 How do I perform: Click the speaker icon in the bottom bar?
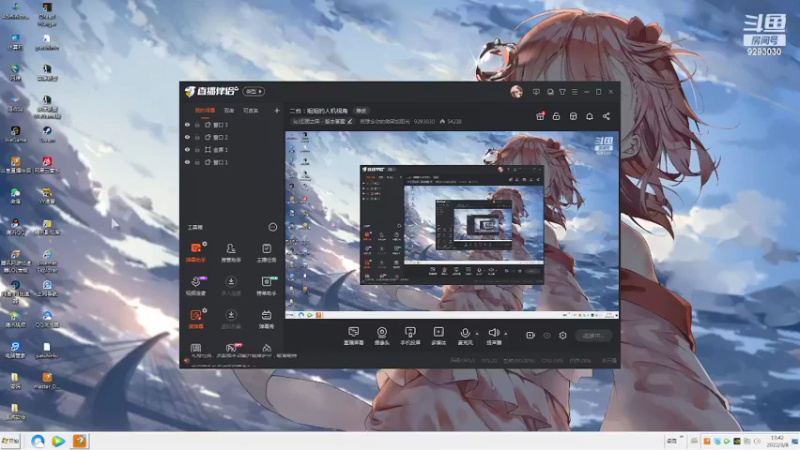point(493,334)
